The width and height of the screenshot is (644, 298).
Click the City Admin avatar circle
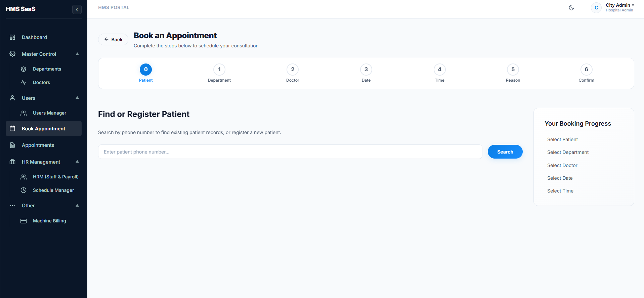tap(596, 8)
